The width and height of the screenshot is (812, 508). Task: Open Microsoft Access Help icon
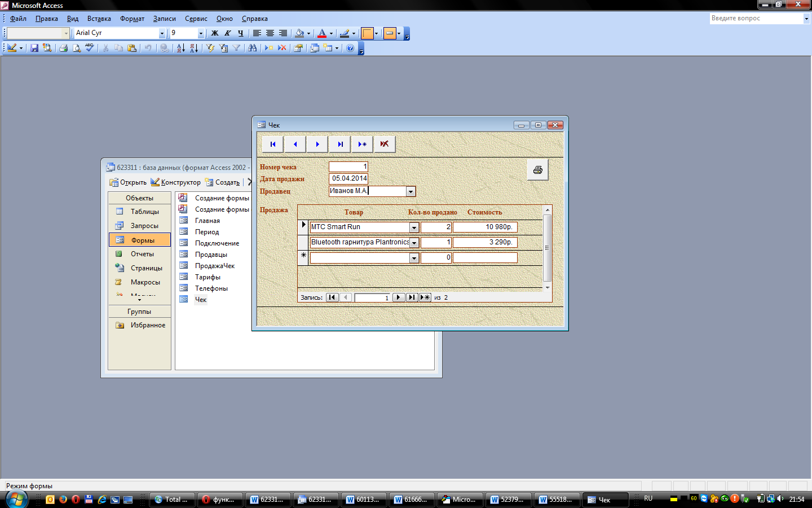coord(350,49)
